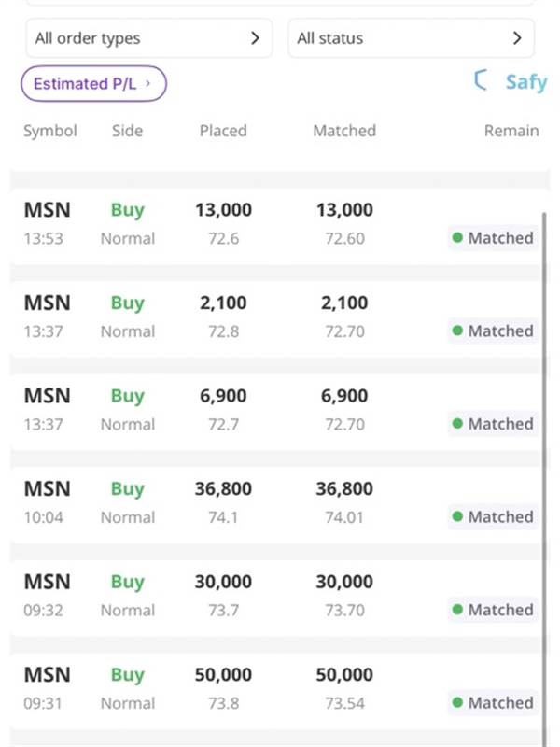The image size is (560, 747).
Task: Click the arrow inside Estimated P/L chip
Action: click(148, 83)
